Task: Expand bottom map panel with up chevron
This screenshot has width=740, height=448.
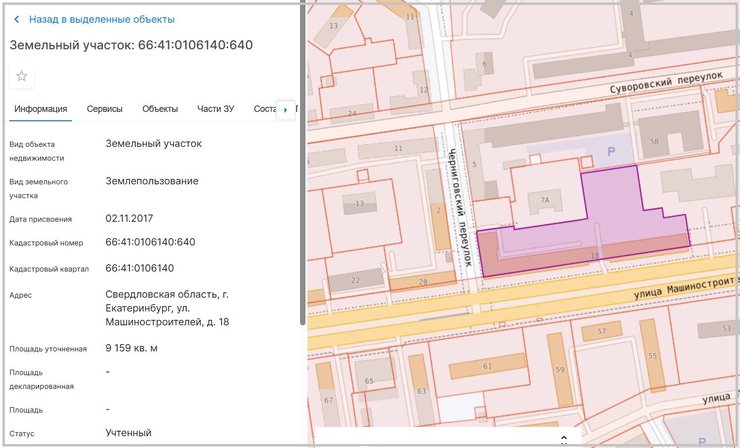Action: tap(563, 439)
